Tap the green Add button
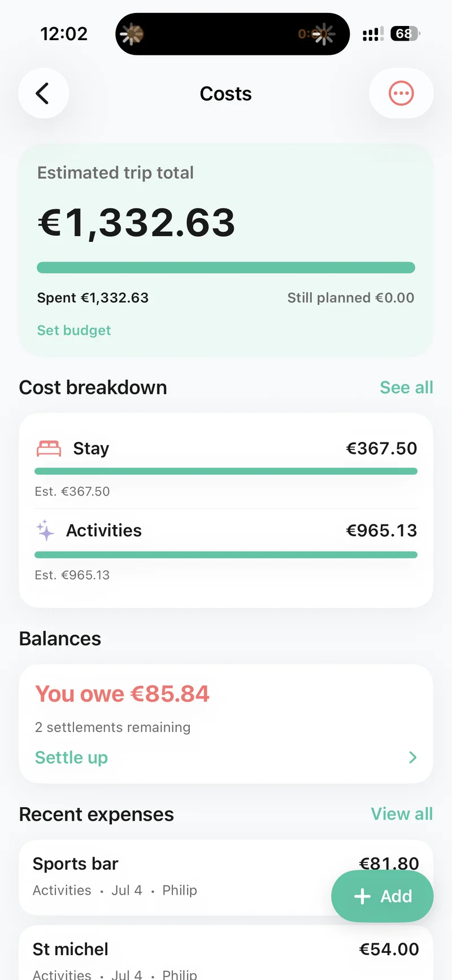This screenshot has width=452, height=980. tap(382, 896)
